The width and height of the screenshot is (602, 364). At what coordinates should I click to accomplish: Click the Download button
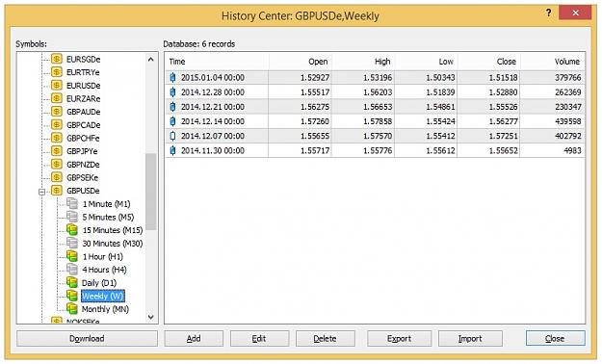tap(87, 338)
